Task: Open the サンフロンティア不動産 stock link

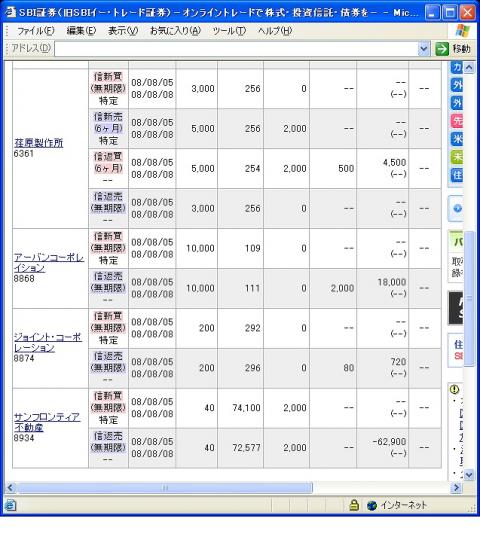Action: (47, 422)
